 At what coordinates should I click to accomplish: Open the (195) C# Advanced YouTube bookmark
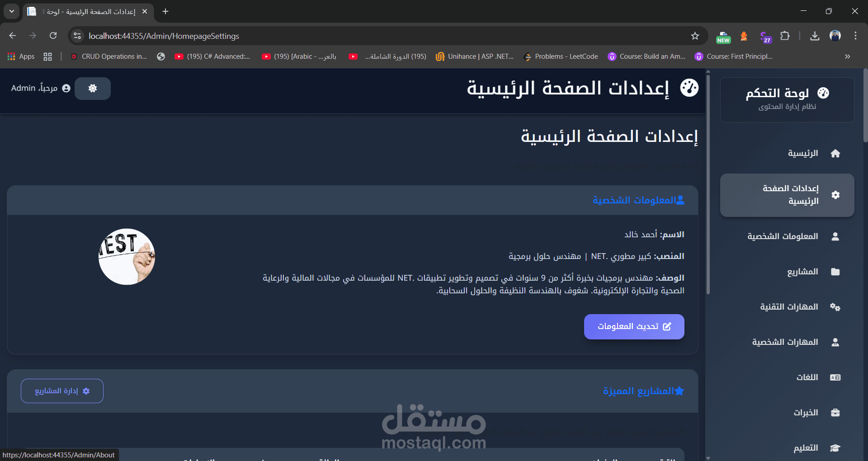[x=212, y=56]
